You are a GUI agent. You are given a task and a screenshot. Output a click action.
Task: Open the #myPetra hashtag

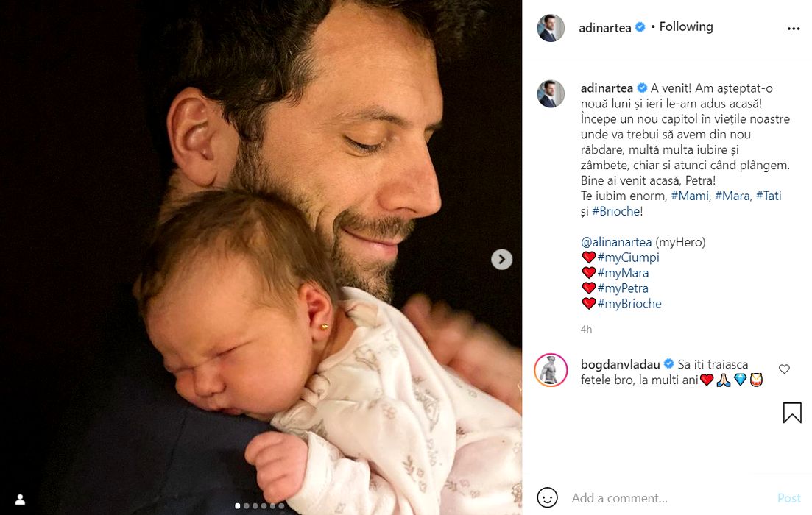(x=623, y=288)
